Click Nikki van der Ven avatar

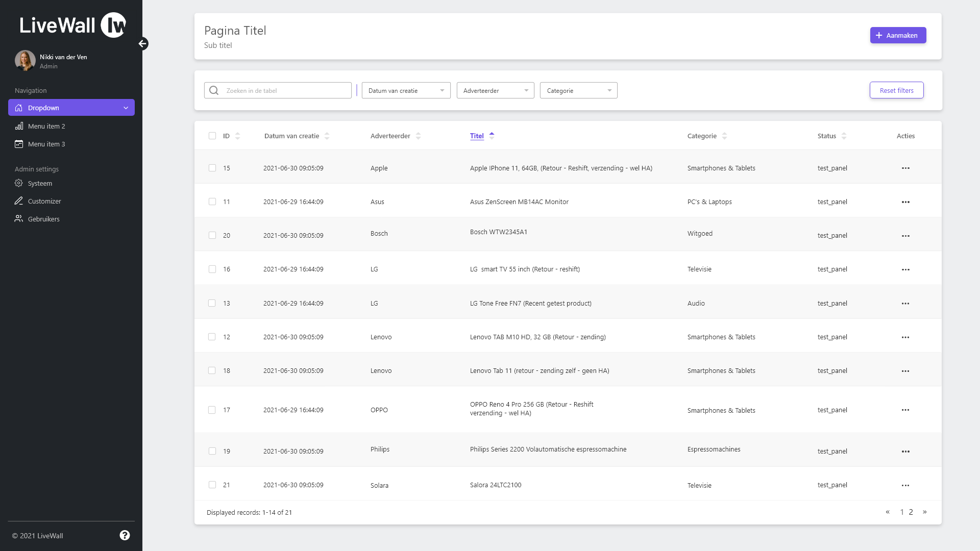[25, 60]
